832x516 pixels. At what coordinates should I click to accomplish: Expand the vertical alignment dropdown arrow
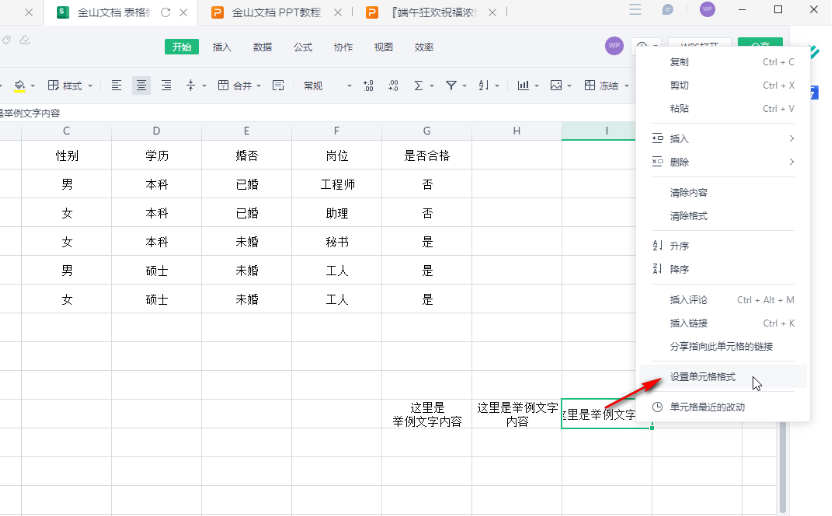204,86
